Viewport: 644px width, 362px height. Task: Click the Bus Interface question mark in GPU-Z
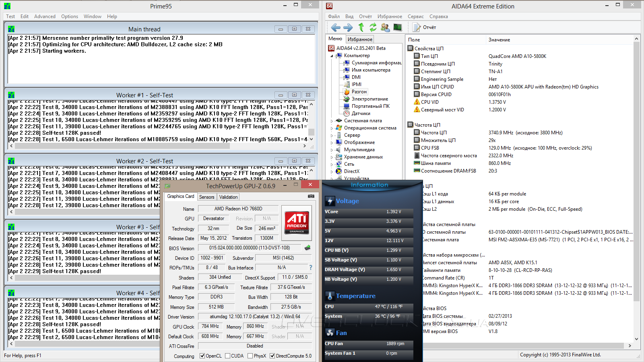(311, 267)
